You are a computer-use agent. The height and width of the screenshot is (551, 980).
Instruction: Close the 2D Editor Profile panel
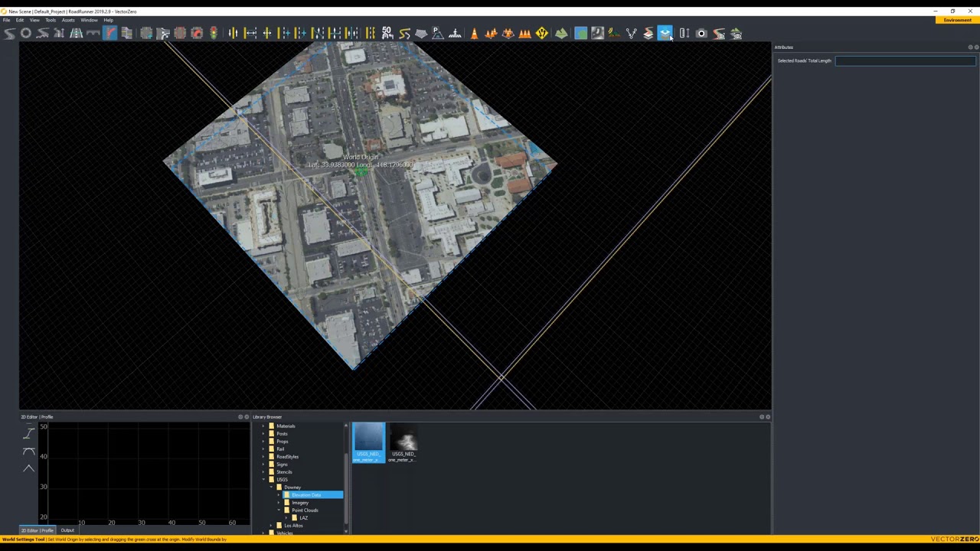click(x=247, y=417)
